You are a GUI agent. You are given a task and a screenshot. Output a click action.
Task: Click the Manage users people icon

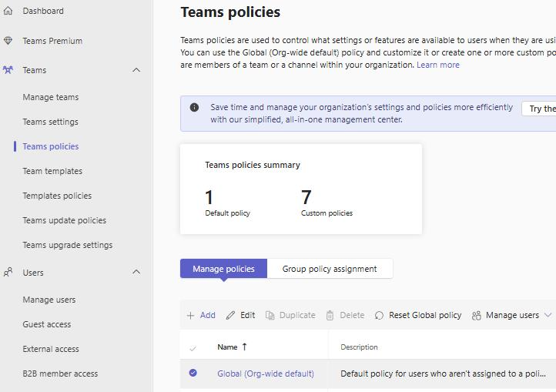coord(476,316)
